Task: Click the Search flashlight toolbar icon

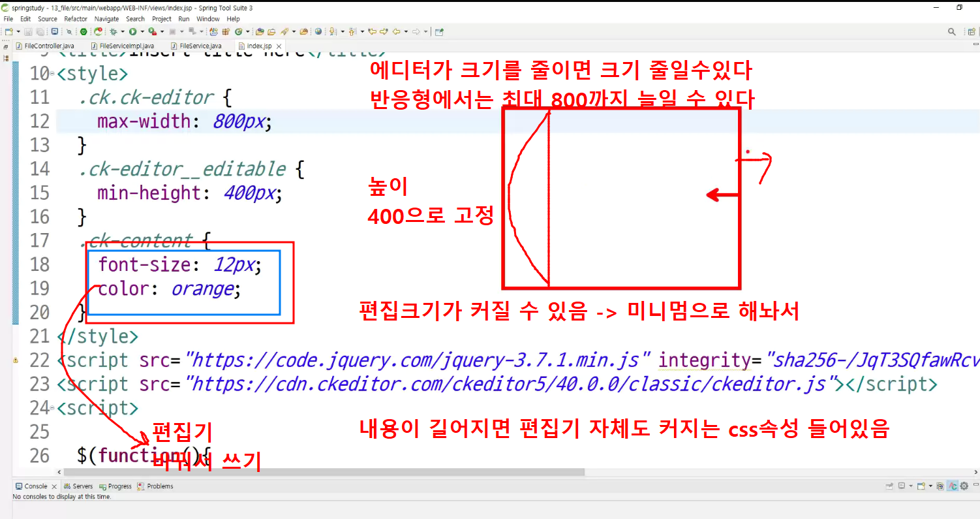Action: pyautogui.click(x=284, y=31)
